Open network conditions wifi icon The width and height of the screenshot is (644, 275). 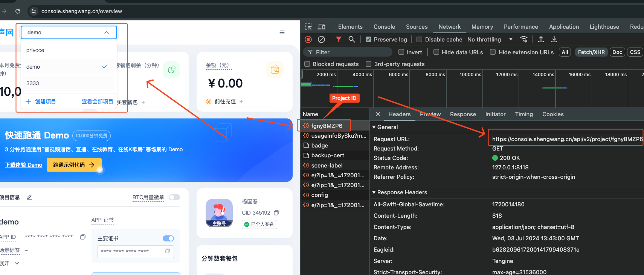coord(524,39)
